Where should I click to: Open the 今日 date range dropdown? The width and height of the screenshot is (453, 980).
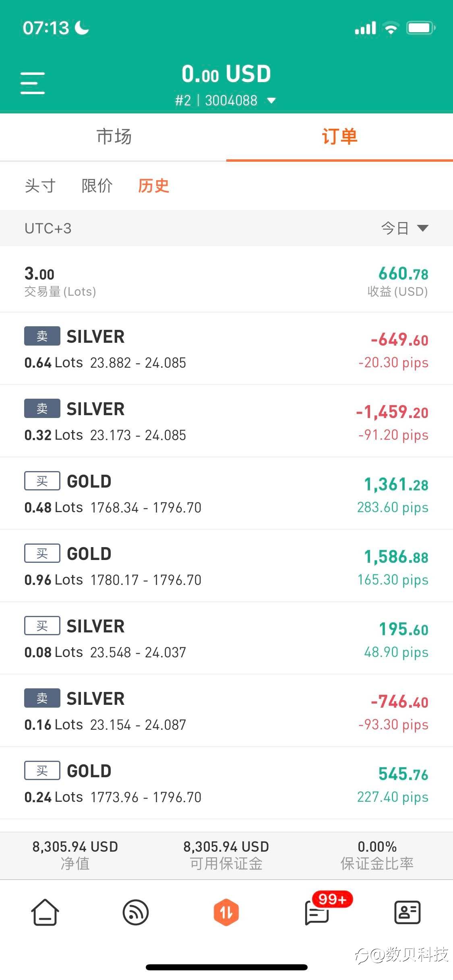click(x=405, y=228)
